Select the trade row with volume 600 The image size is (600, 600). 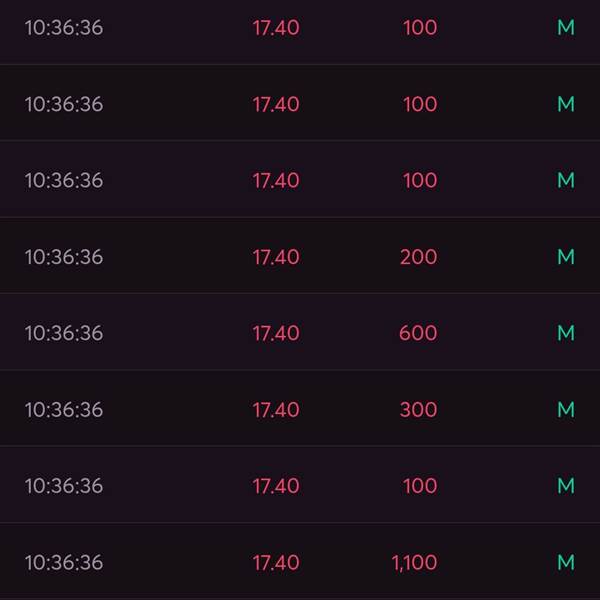click(x=300, y=332)
